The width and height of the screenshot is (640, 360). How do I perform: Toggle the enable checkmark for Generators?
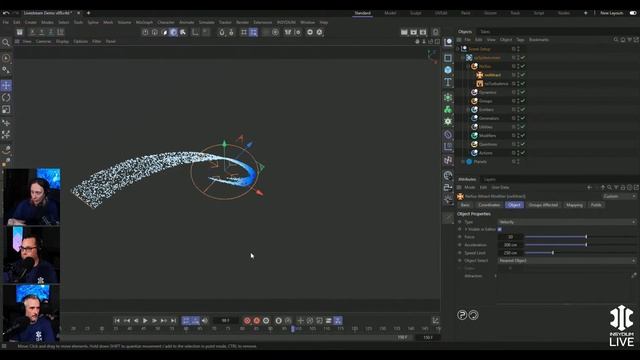(x=523, y=118)
